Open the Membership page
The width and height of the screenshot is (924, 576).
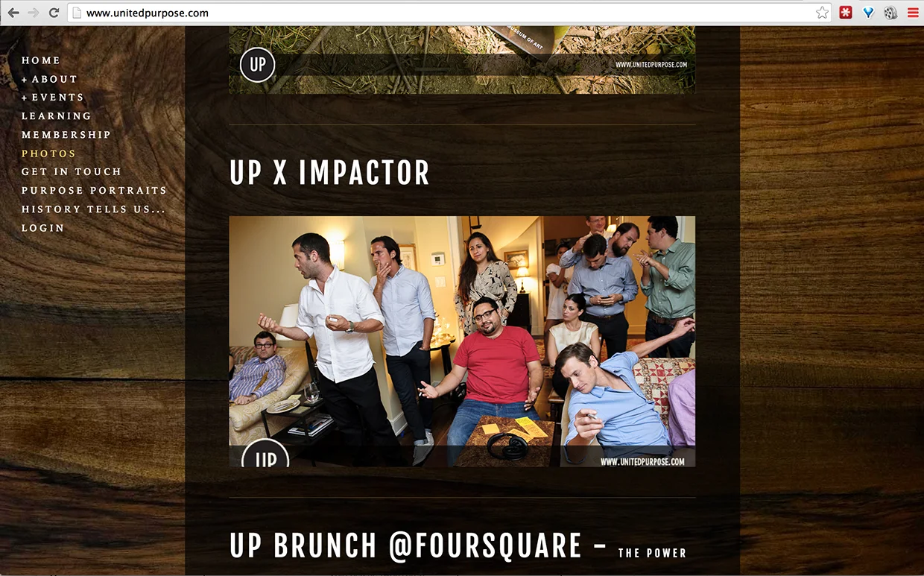point(66,135)
